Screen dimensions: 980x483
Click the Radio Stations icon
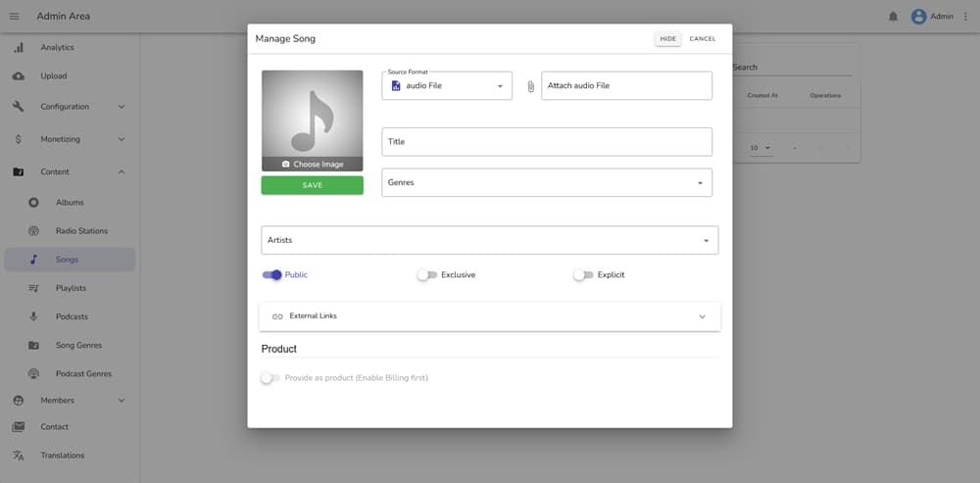33,231
